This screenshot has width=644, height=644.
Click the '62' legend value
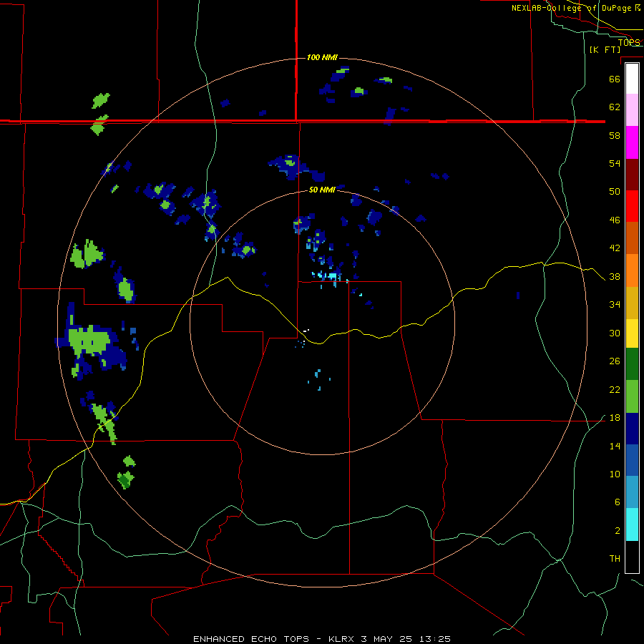(x=615, y=107)
